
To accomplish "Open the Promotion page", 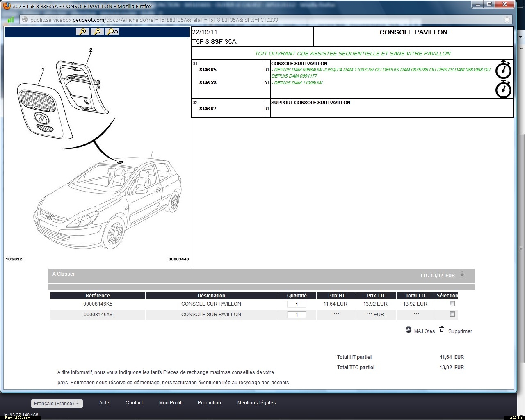I will (x=209, y=403).
